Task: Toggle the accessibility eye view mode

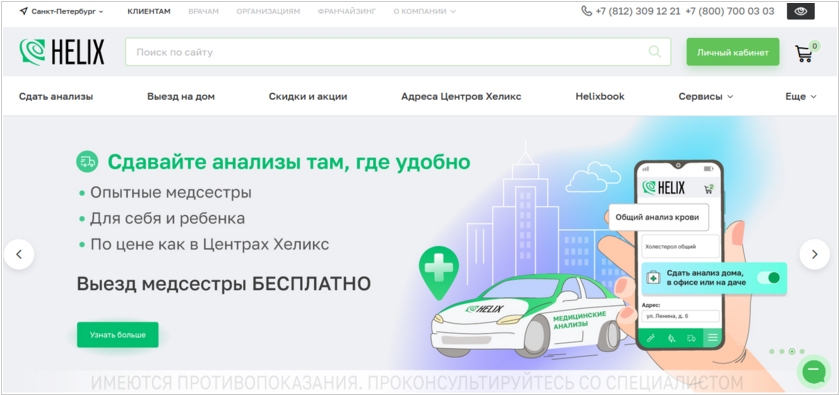Action: (800, 11)
